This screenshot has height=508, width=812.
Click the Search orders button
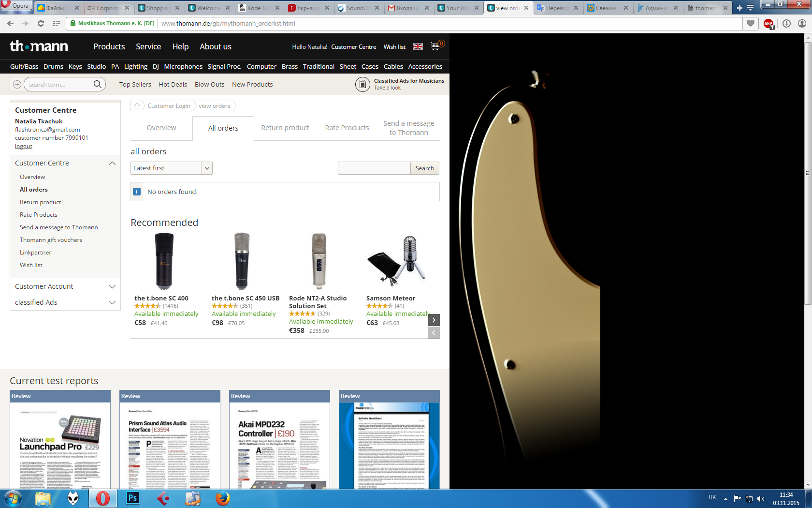pyautogui.click(x=425, y=168)
